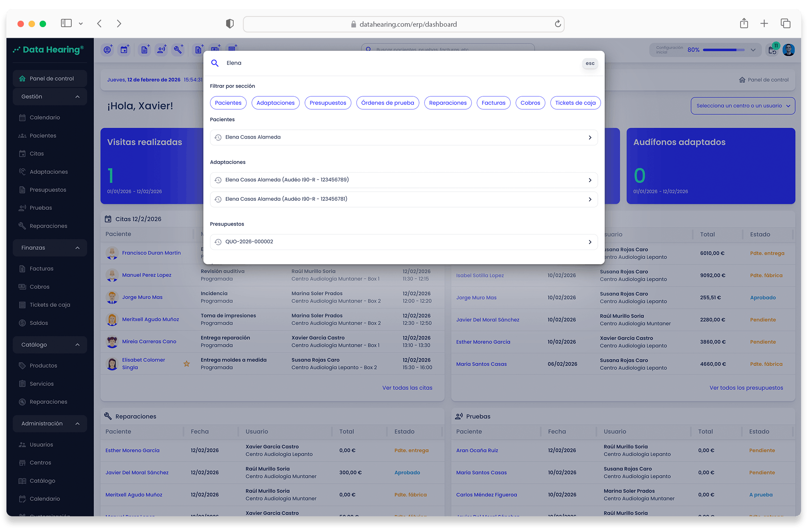
Task: Expand the Configuración inicial 80% chevron
Action: point(753,50)
